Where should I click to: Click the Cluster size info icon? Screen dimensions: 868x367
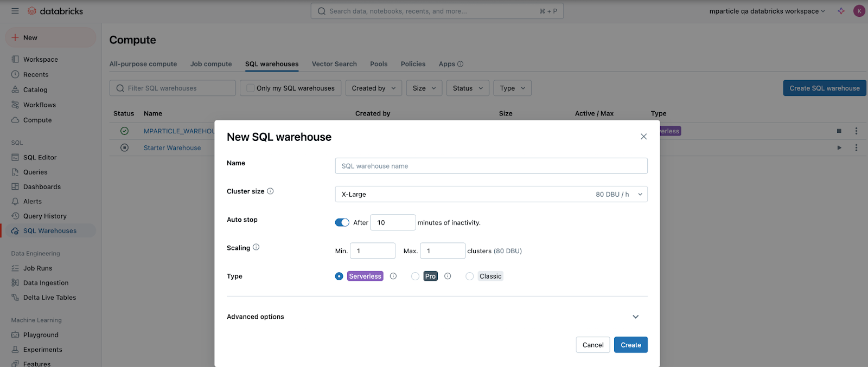click(270, 191)
